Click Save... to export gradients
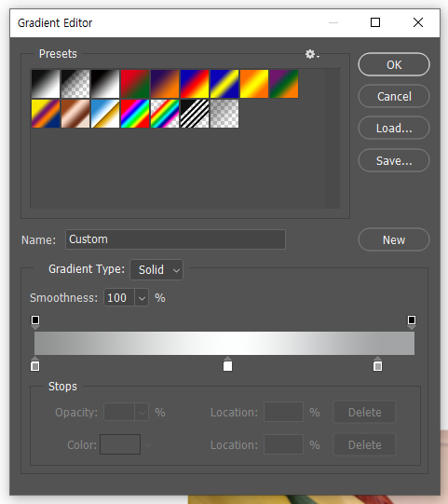 tap(394, 160)
